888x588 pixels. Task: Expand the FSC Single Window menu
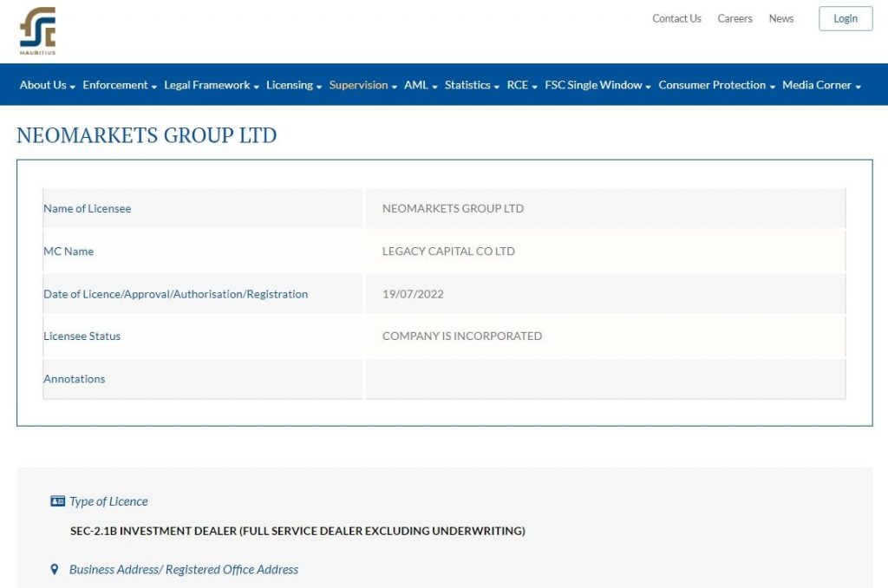[597, 85]
